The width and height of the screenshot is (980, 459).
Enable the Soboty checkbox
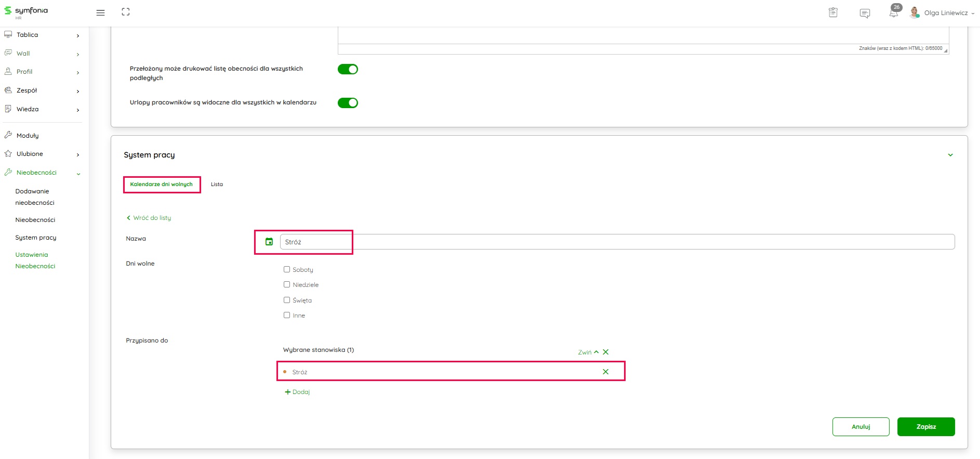pos(287,269)
